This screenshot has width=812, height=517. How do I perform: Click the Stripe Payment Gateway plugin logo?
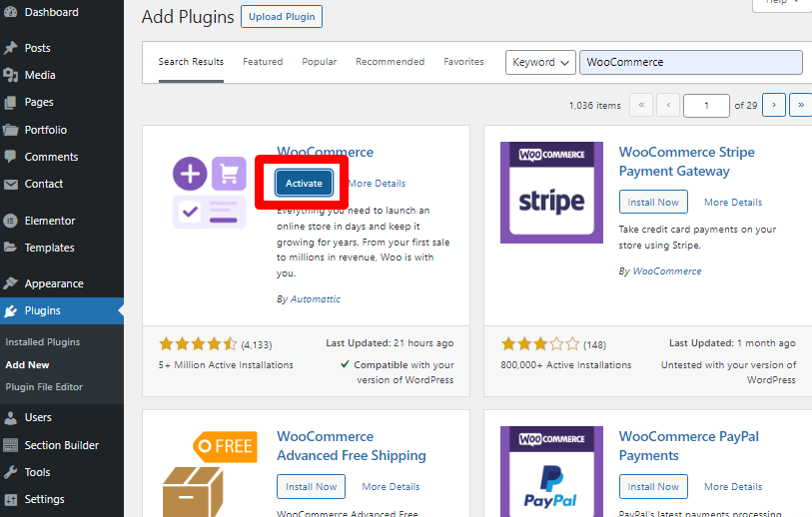pyautogui.click(x=551, y=193)
